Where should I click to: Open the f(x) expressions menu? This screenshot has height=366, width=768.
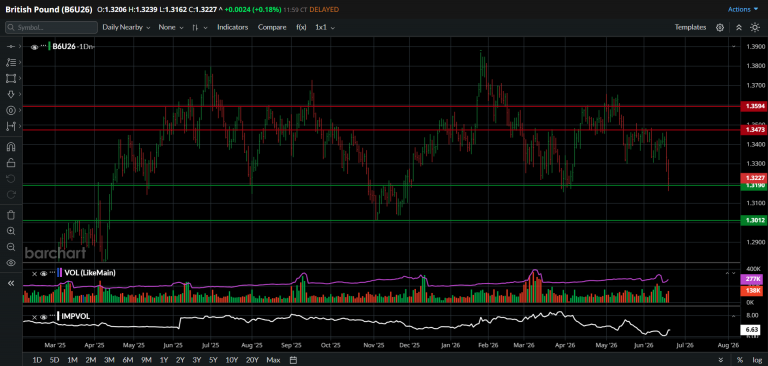click(301, 27)
